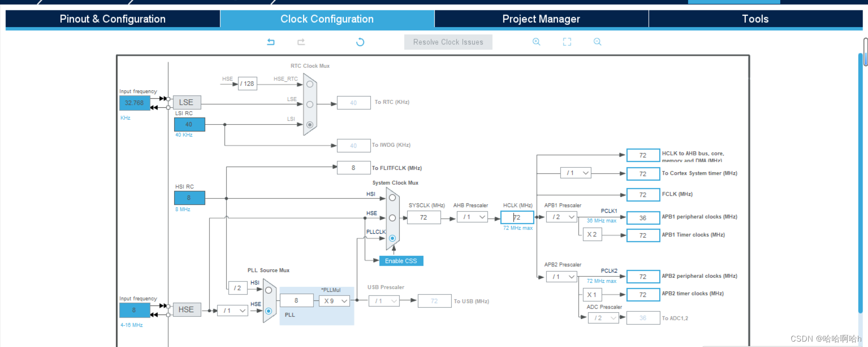This screenshot has height=347, width=868.
Task: Click the redo arrow icon
Action: tap(301, 42)
